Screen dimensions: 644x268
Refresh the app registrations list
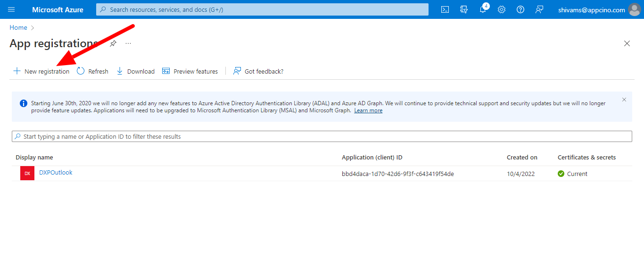(93, 71)
